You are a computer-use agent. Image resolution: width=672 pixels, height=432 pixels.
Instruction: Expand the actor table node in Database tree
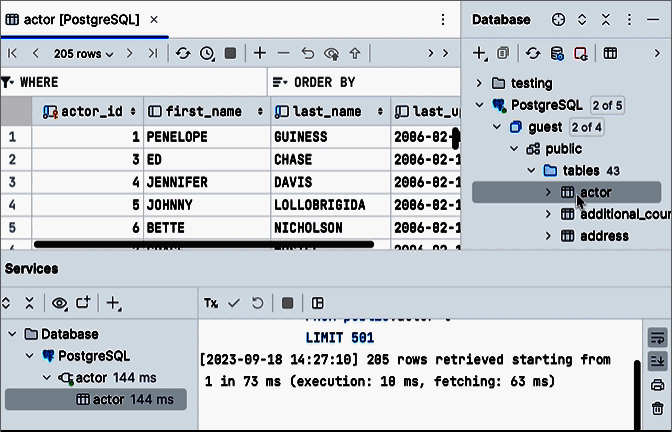pyautogui.click(x=548, y=192)
